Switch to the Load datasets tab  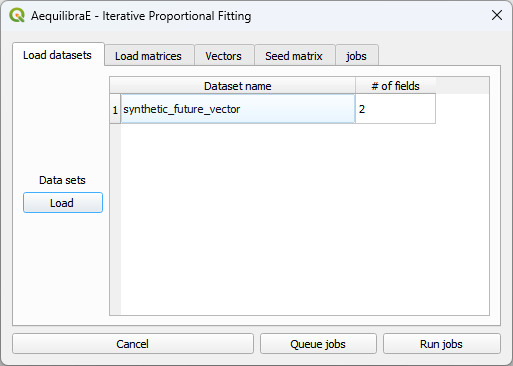(x=57, y=55)
